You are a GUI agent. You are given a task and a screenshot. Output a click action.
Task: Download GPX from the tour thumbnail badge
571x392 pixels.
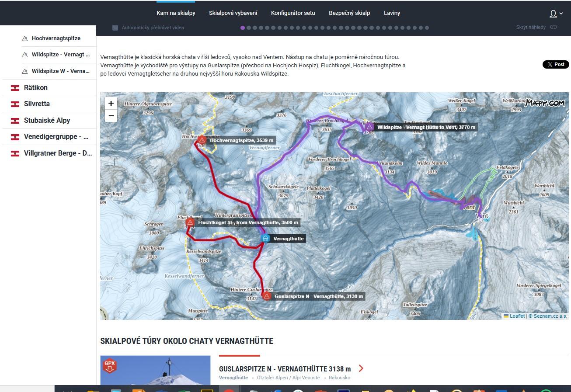click(109, 365)
